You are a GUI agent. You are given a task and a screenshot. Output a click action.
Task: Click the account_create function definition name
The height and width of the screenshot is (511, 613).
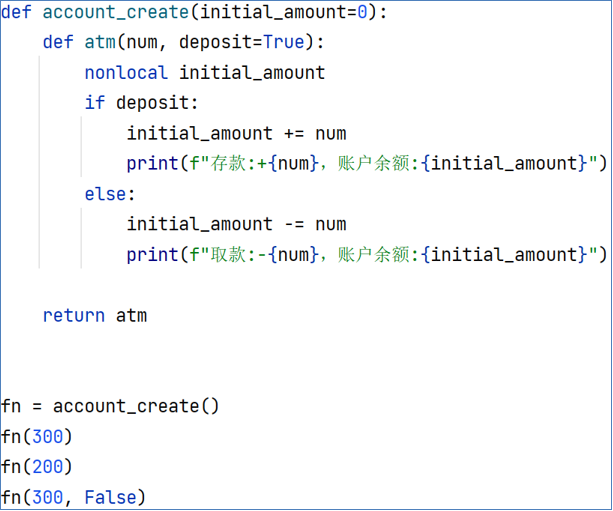click(x=116, y=13)
